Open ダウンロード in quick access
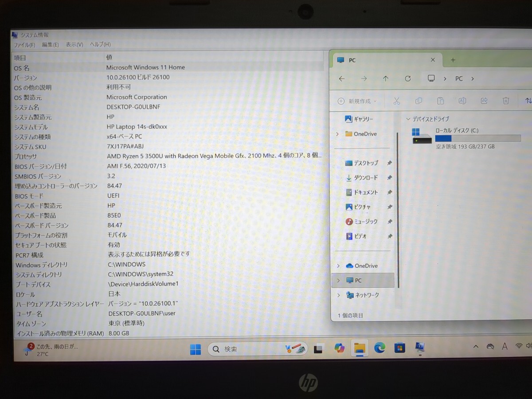Viewport: 532px width, 399px height. (362, 178)
